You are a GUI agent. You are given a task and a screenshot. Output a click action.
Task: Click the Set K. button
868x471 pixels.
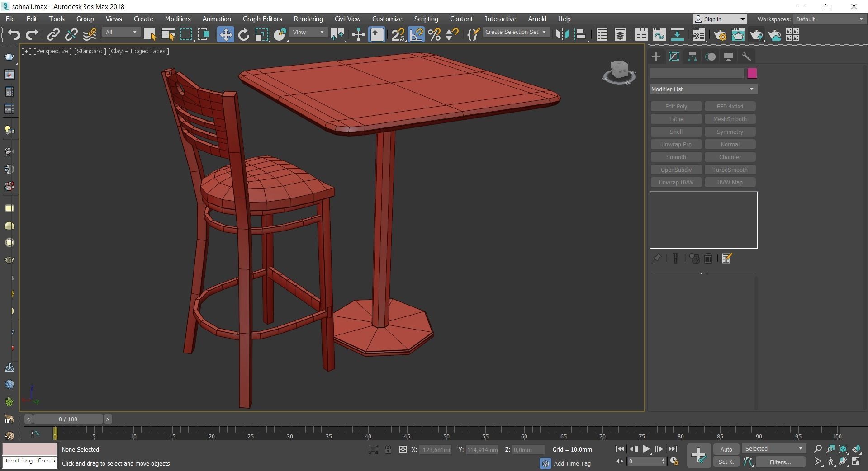click(x=726, y=462)
